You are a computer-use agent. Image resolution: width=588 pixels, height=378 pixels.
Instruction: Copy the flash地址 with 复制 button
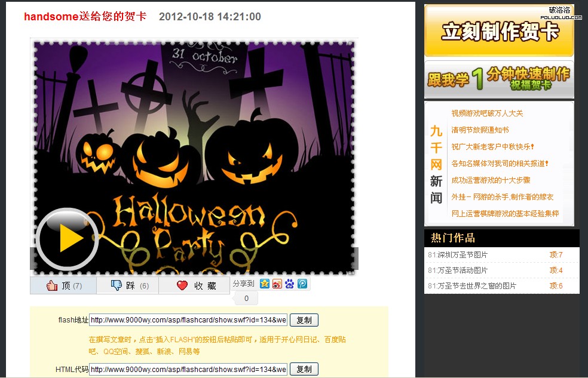304,320
